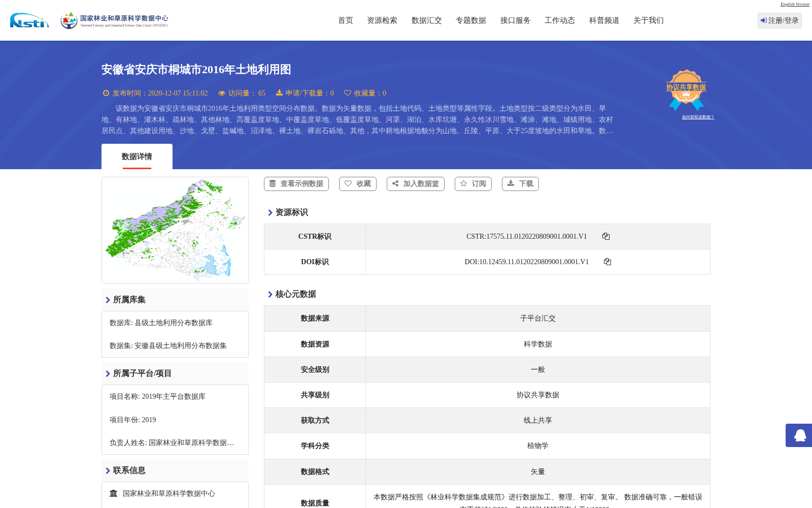Click the dataset description paragraph
The height and width of the screenshot is (508, 812).
click(357, 119)
